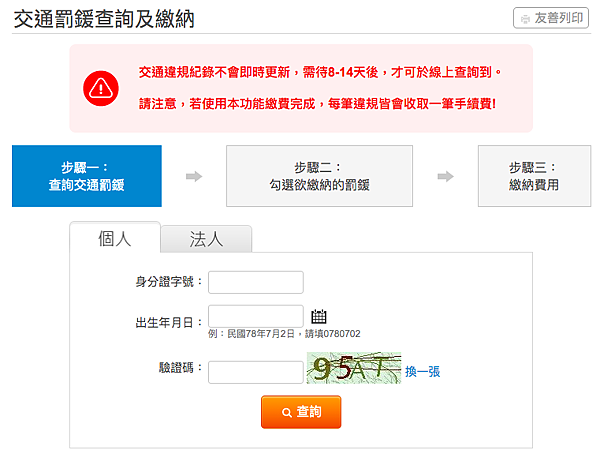Switch to the 法人 tab

pos(206,239)
